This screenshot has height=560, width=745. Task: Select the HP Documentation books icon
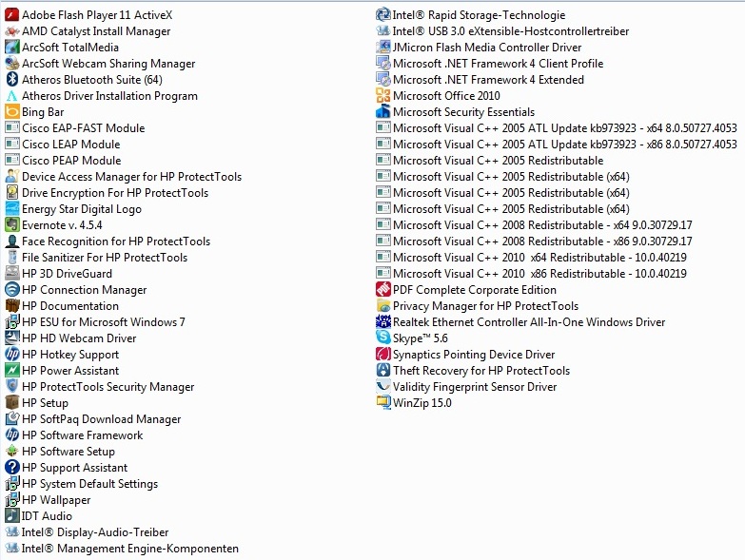tap(11, 305)
